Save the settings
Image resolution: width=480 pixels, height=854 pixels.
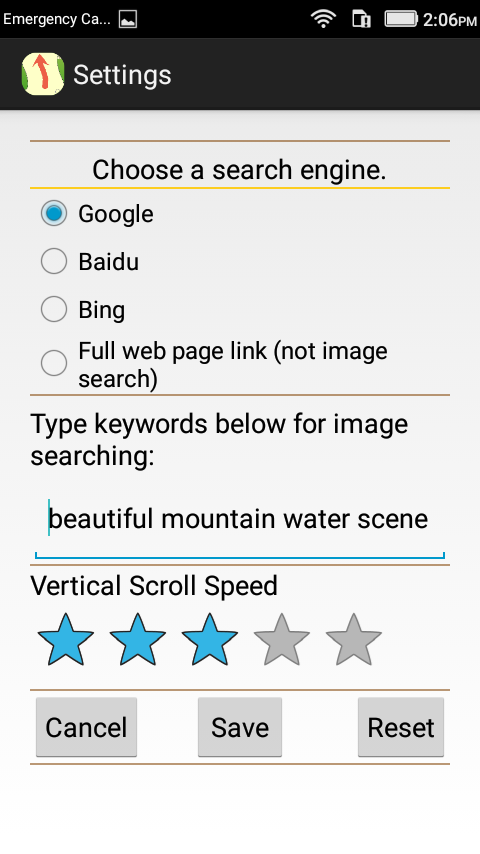coord(240,727)
